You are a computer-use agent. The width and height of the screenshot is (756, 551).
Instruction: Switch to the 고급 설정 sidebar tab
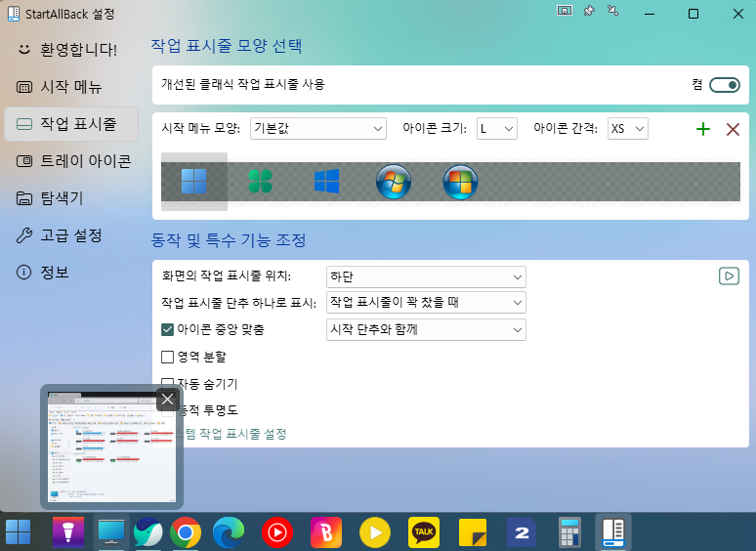coord(68,234)
